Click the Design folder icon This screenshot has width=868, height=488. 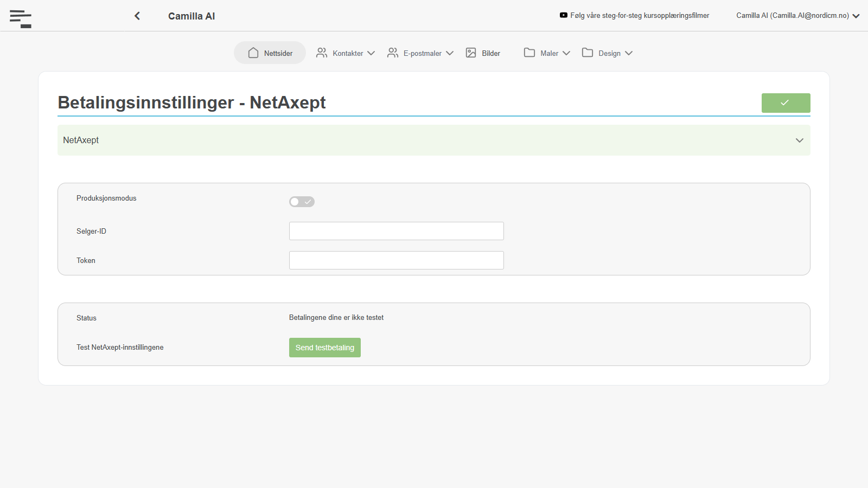(x=588, y=53)
